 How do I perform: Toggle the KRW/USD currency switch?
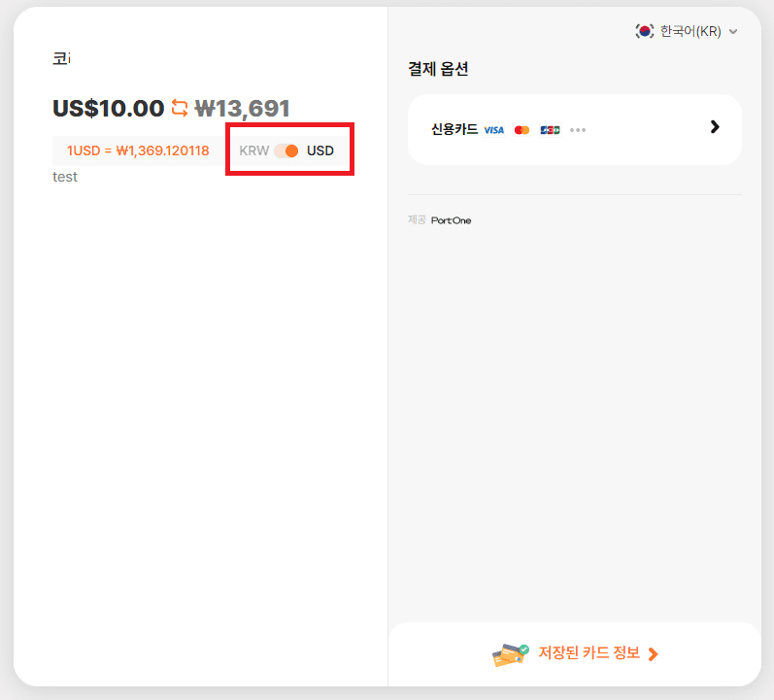[x=286, y=150]
